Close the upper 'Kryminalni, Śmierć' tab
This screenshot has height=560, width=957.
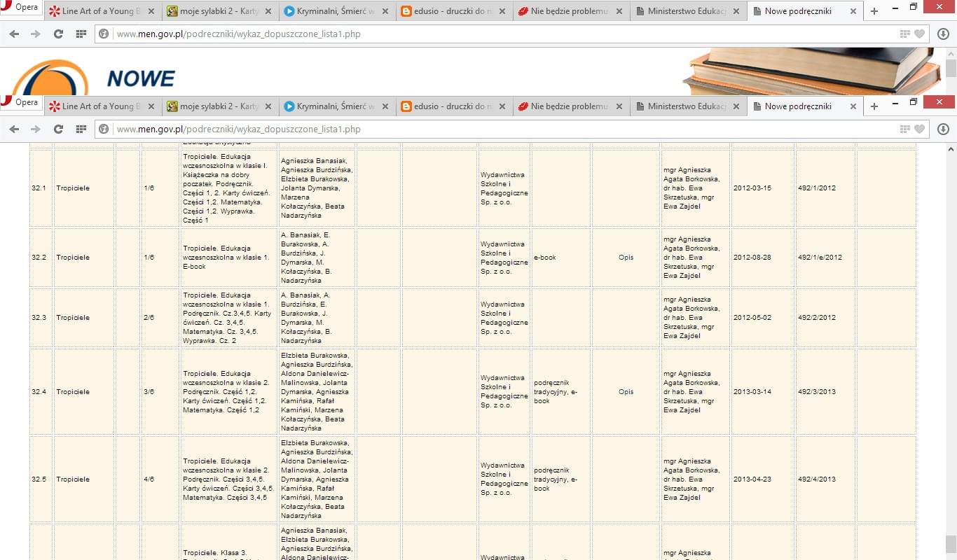tap(385, 11)
